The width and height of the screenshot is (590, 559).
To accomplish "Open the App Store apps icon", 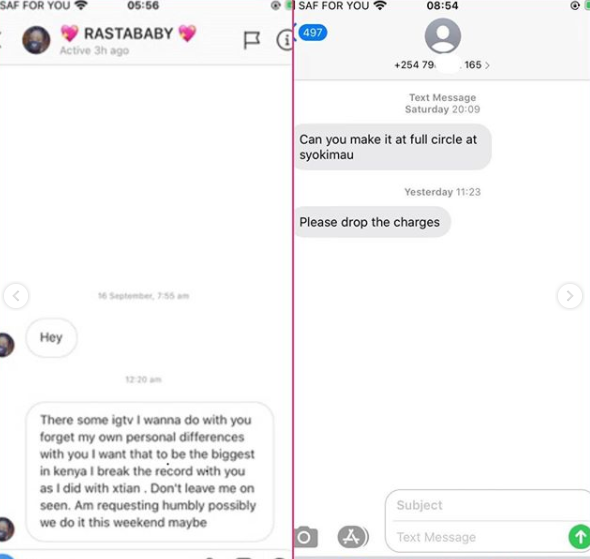I will coord(353,537).
